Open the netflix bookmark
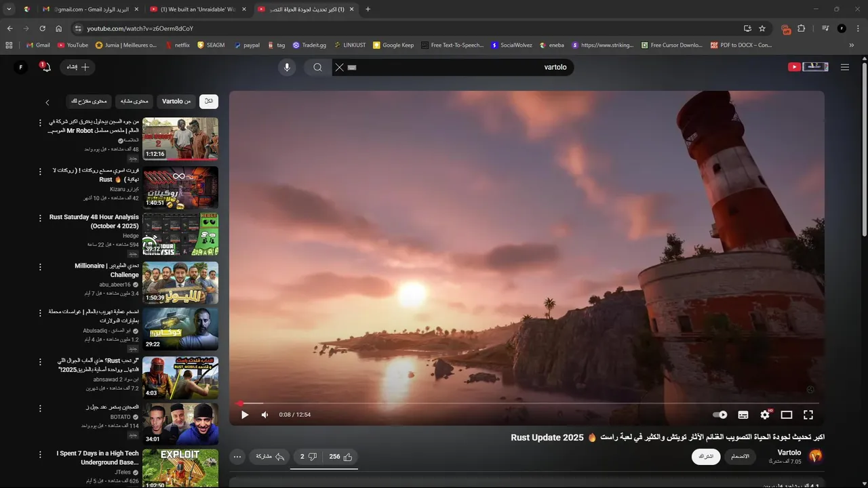Viewport: 868px width, 488px height. pos(178,45)
